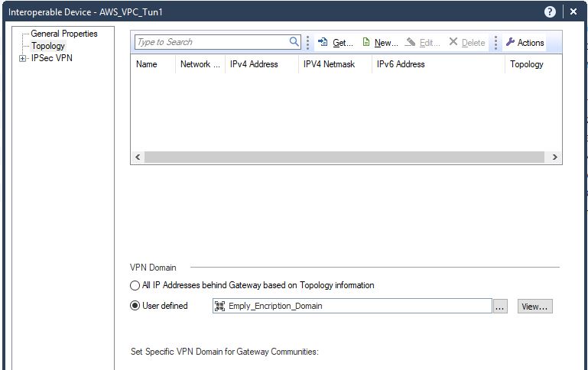Click the View... button
Screen dimensions: 588x370
[x=534, y=307]
